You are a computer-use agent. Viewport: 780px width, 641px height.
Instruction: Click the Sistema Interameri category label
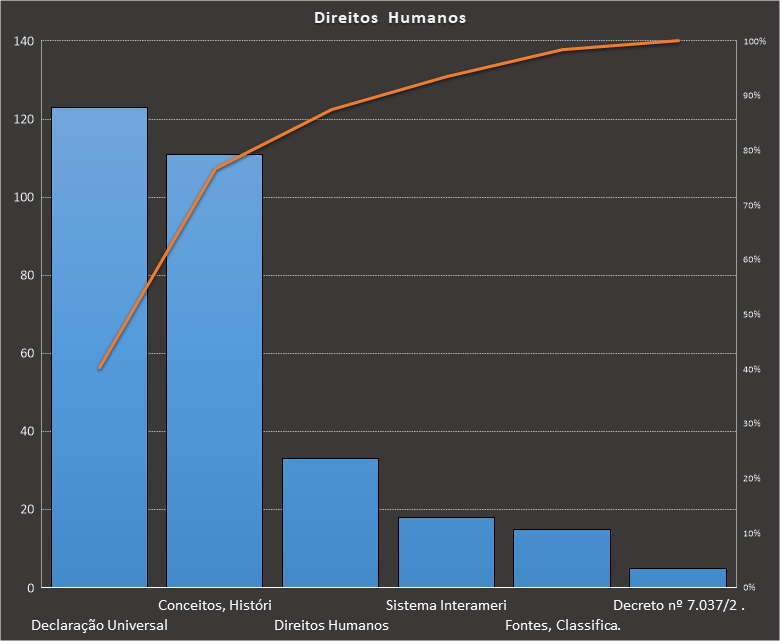point(446,605)
